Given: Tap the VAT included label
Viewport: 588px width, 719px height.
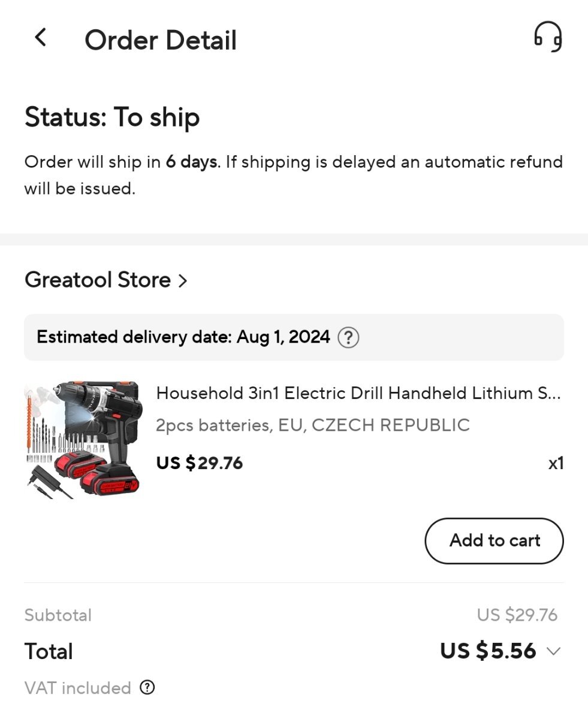Looking at the screenshot, I should 77,688.
